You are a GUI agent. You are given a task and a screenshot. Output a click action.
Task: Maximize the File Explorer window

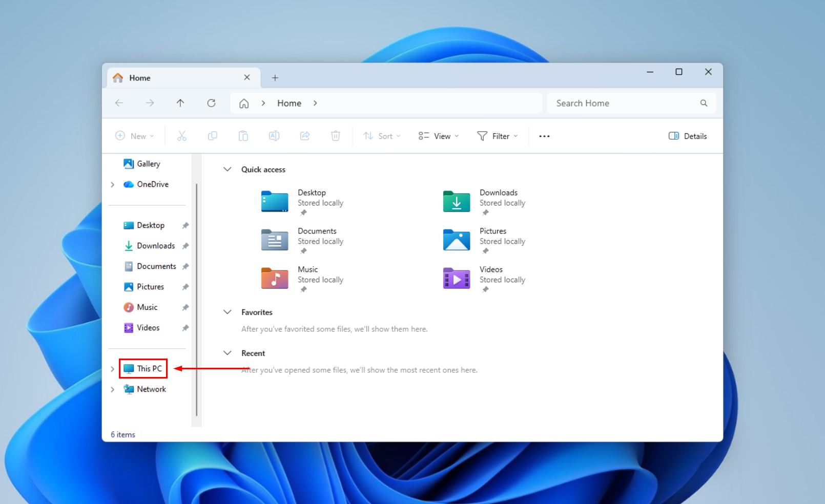(679, 72)
